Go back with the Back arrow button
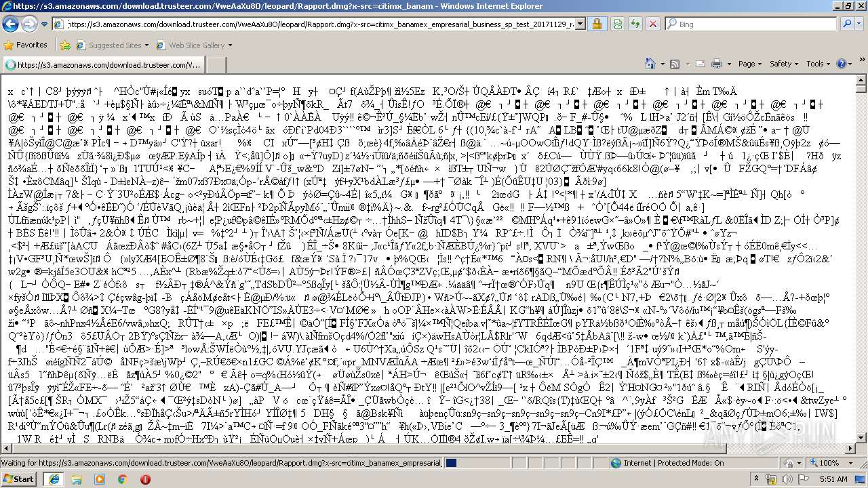868x488 pixels. pyautogui.click(x=11, y=24)
